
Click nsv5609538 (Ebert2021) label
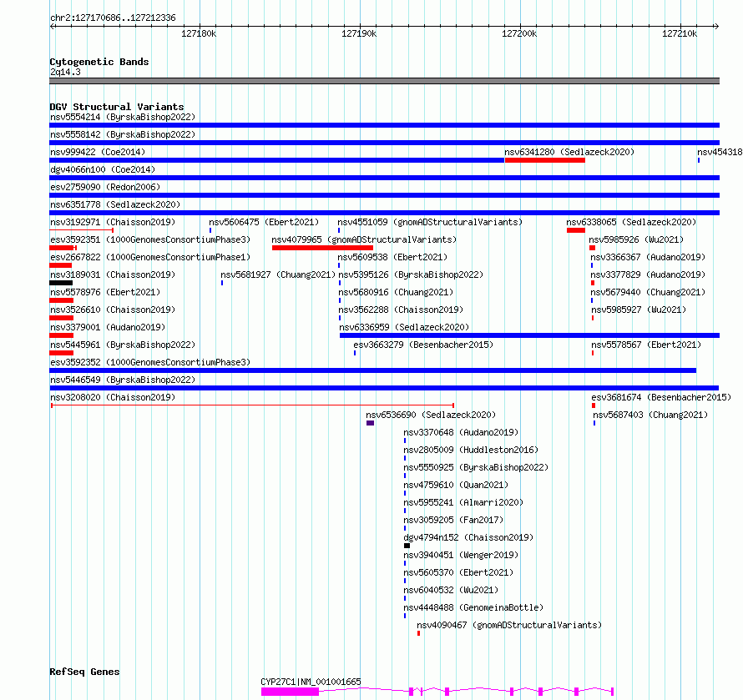tap(392, 257)
